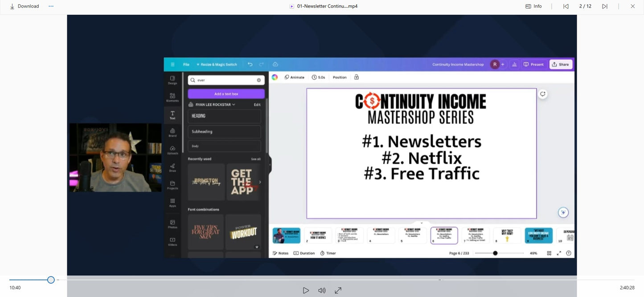This screenshot has height=297, width=644.
Task: Open the Draw tool in sidebar
Action: (172, 167)
